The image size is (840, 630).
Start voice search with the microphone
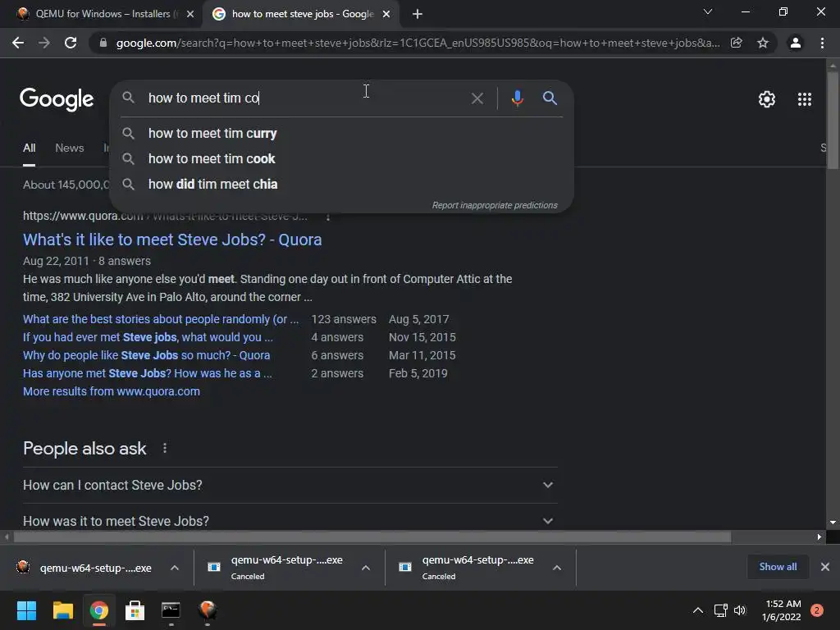(x=518, y=98)
